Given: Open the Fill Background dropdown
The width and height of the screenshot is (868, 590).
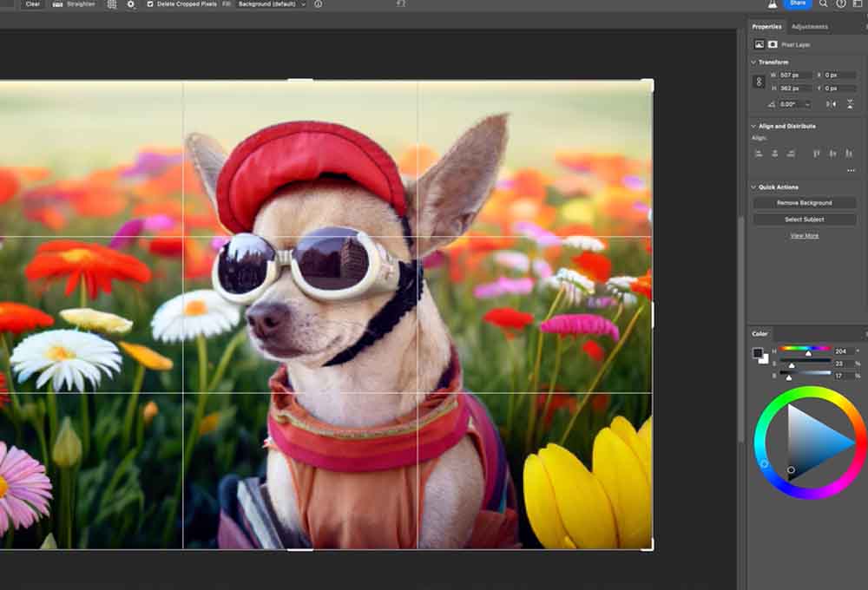Looking at the screenshot, I should coord(272,4).
